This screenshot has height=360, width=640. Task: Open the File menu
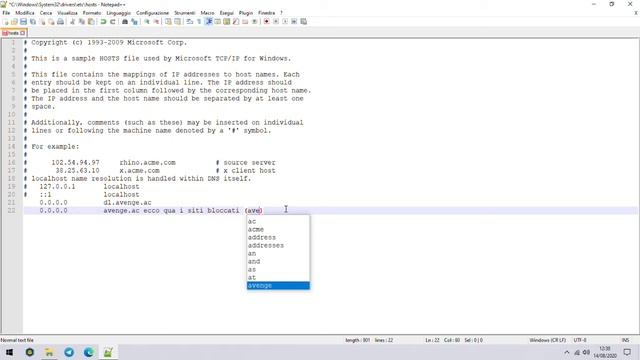tap(6, 13)
